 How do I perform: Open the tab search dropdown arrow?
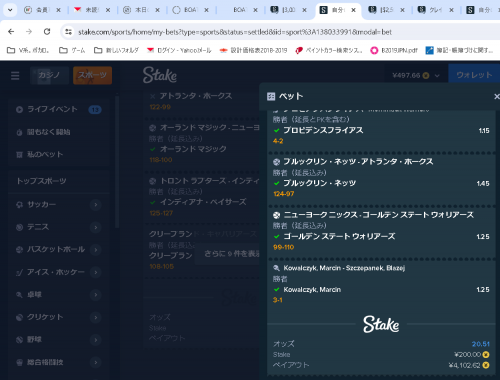(10, 10)
